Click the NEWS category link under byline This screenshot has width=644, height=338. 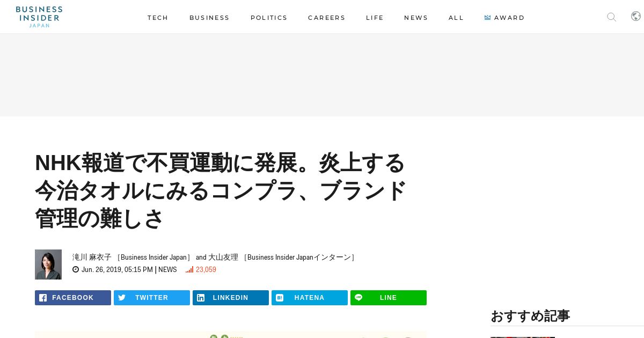point(167,269)
